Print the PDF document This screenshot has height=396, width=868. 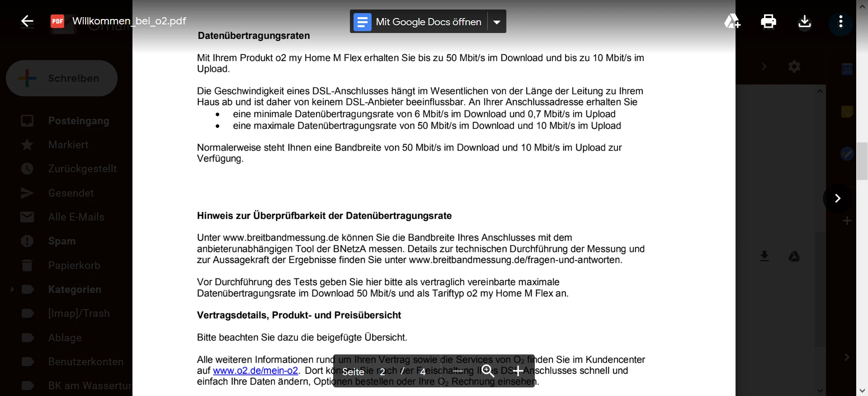(769, 21)
